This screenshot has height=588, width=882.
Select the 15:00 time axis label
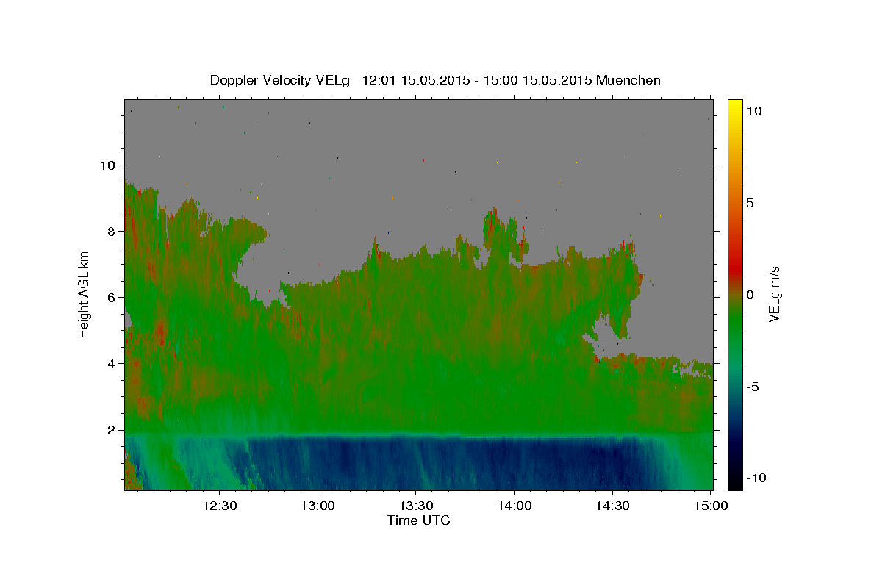(710, 506)
